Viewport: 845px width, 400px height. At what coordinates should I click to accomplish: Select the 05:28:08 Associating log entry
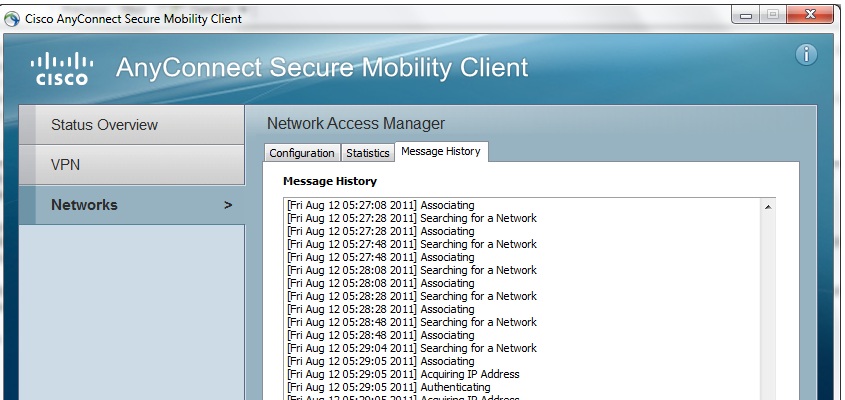pyautogui.click(x=380, y=283)
